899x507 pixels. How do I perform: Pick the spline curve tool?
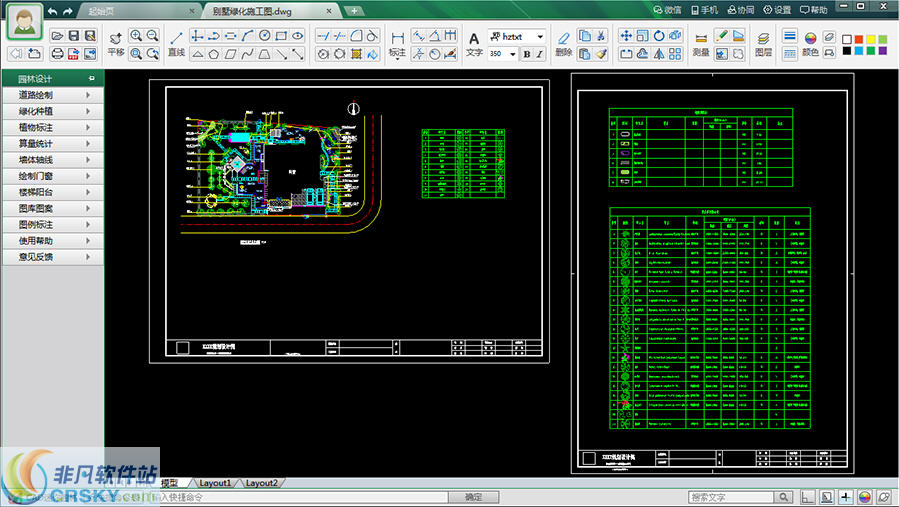point(247,54)
